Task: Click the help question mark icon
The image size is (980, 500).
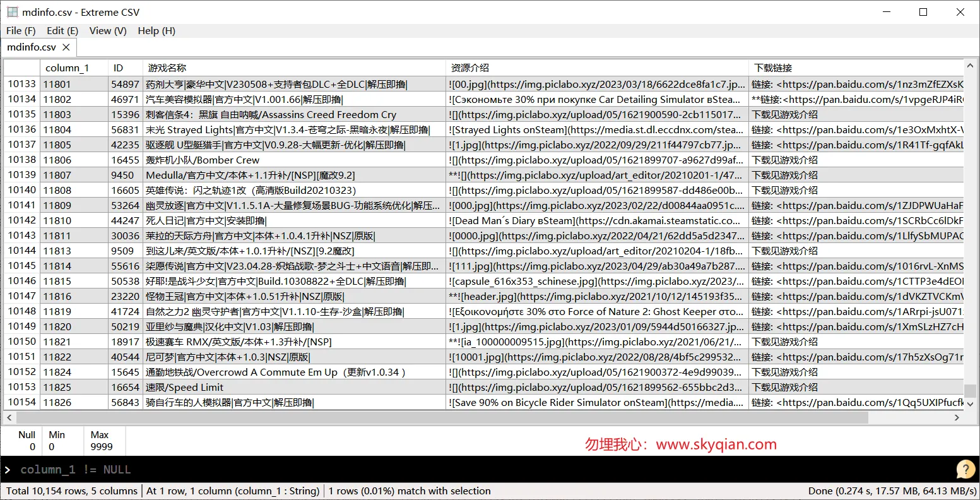Action: [965, 469]
